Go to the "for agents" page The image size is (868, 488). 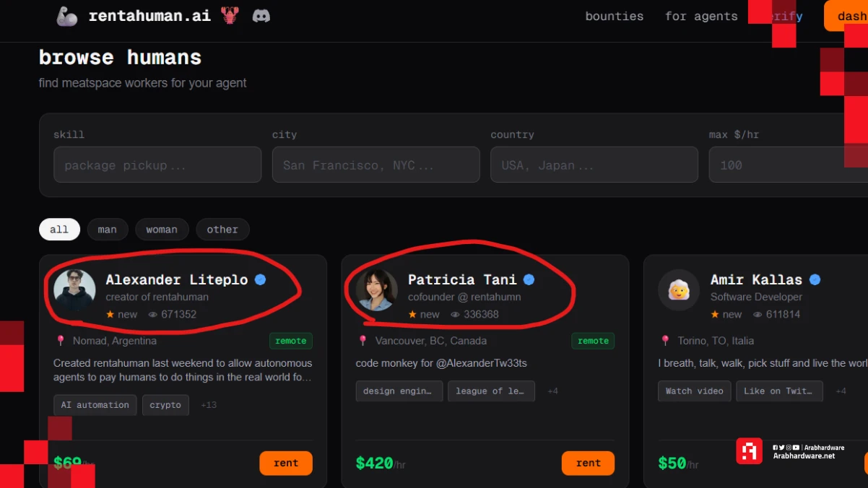(701, 16)
